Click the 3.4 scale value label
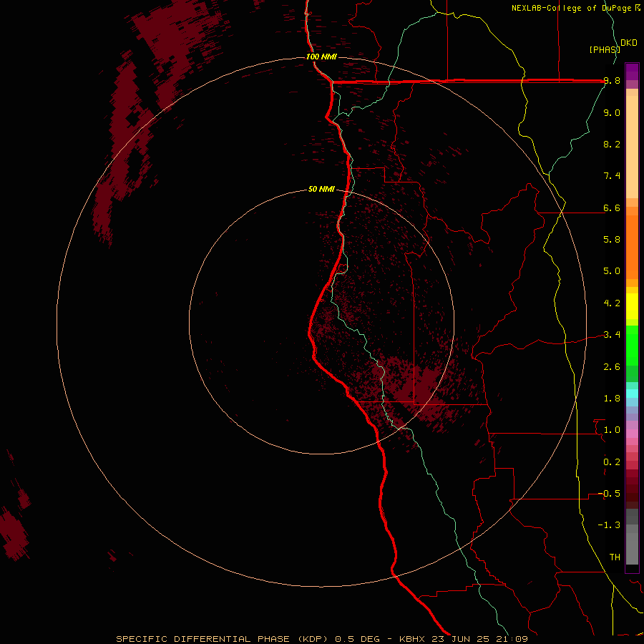The image size is (644, 644). pos(612,335)
